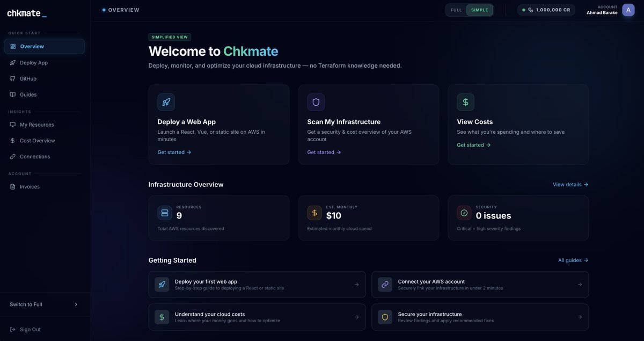Go to Deploy App in sidebar
The image size is (644, 341).
pos(44,62)
